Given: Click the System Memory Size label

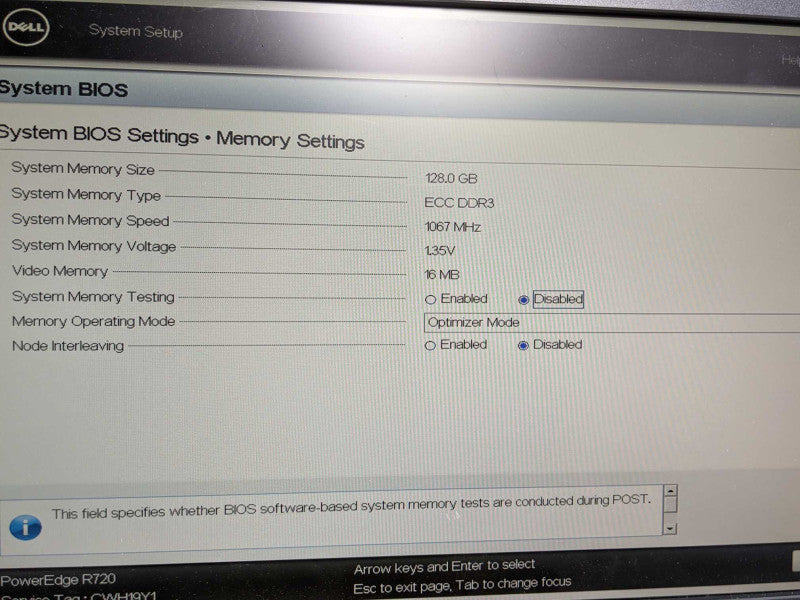Looking at the screenshot, I should point(83,168).
